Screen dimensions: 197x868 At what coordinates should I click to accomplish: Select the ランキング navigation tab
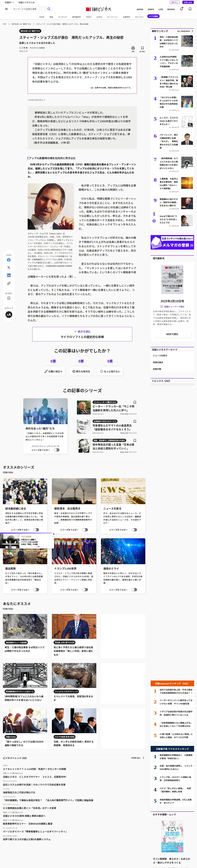tap(62, 16)
